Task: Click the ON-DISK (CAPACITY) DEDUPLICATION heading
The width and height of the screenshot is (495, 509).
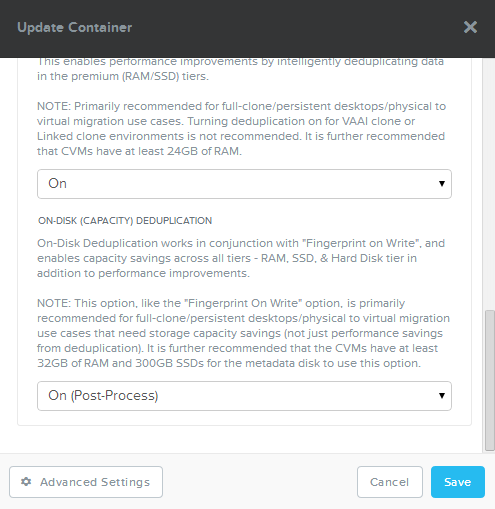Action: 125,221
